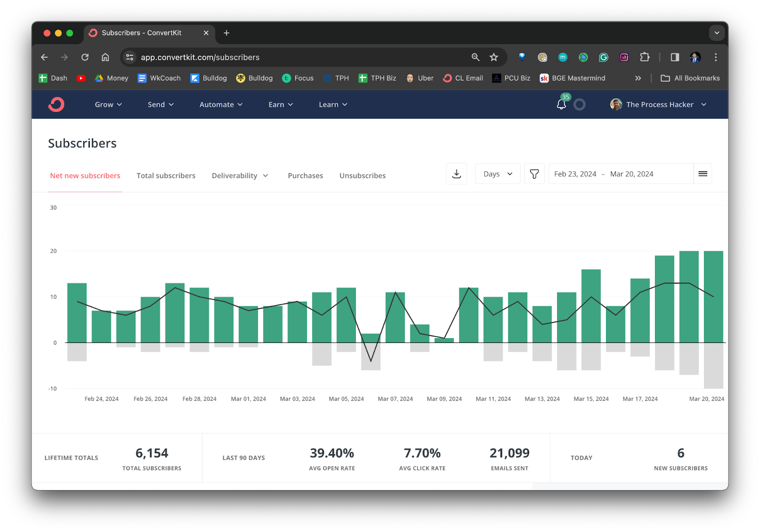Click the Mar 20 green bar in chart

coord(713,296)
